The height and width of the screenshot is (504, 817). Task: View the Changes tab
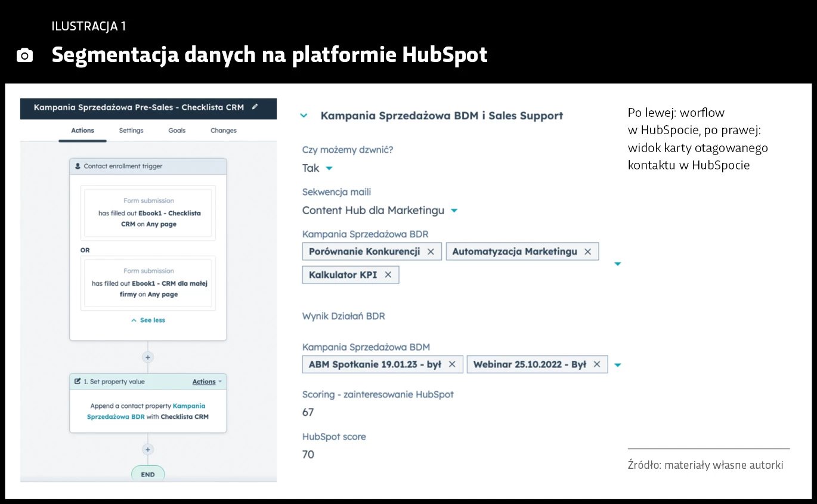tap(224, 131)
